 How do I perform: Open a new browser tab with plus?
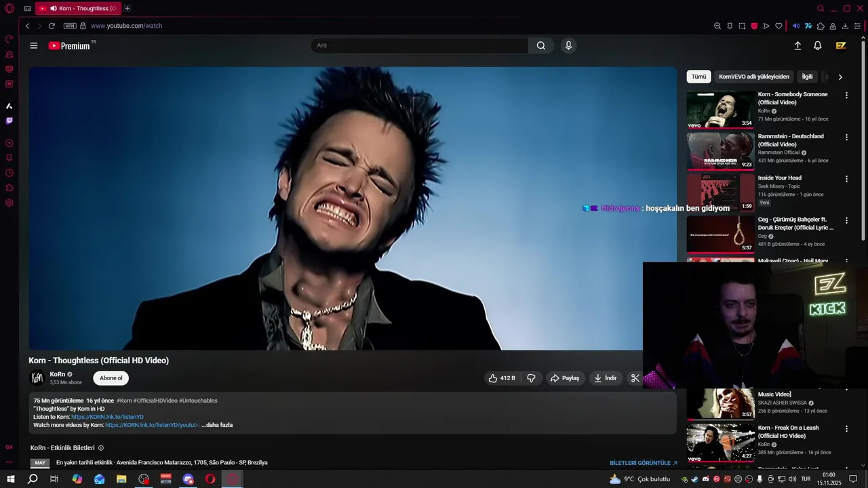point(127,8)
